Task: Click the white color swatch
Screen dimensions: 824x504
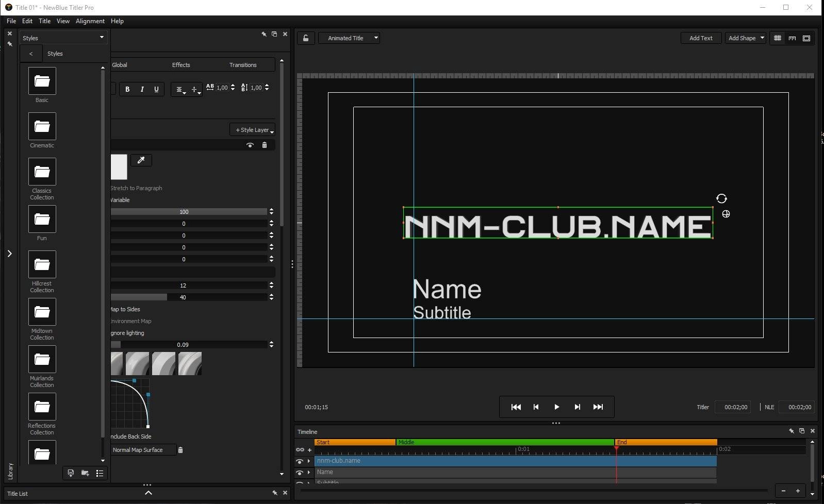Action: 119,167
